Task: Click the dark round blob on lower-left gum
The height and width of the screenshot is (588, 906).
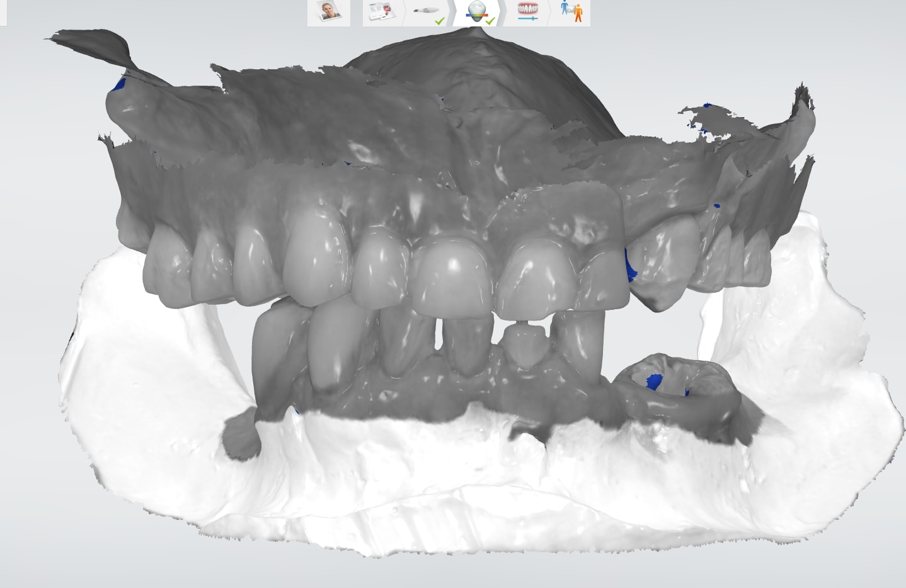Action: pyautogui.click(x=242, y=436)
